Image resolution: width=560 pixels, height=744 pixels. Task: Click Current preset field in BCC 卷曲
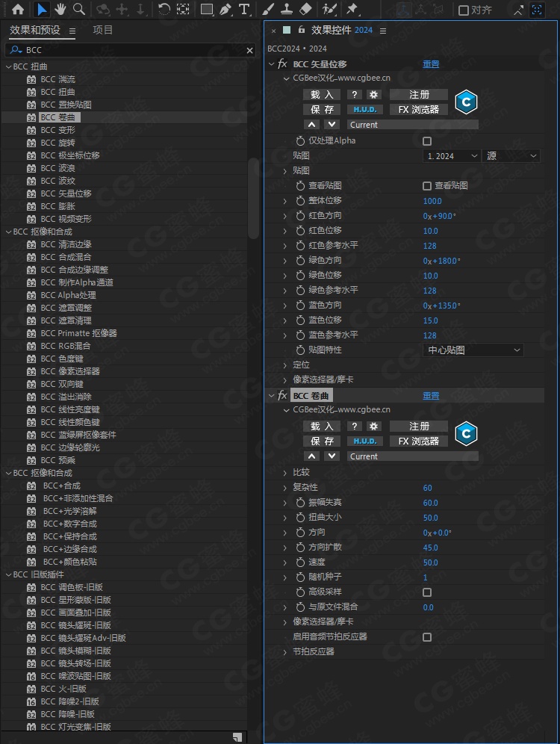pos(412,456)
